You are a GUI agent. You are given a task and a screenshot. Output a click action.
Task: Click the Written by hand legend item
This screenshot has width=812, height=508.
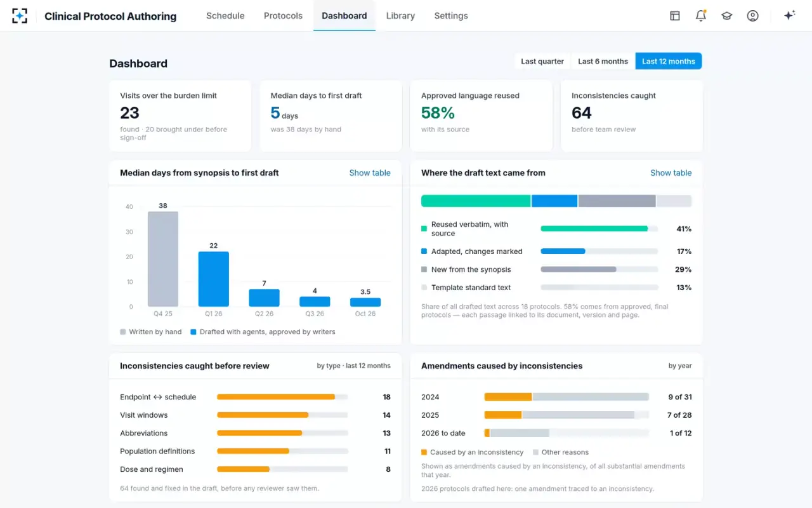pos(151,332)
